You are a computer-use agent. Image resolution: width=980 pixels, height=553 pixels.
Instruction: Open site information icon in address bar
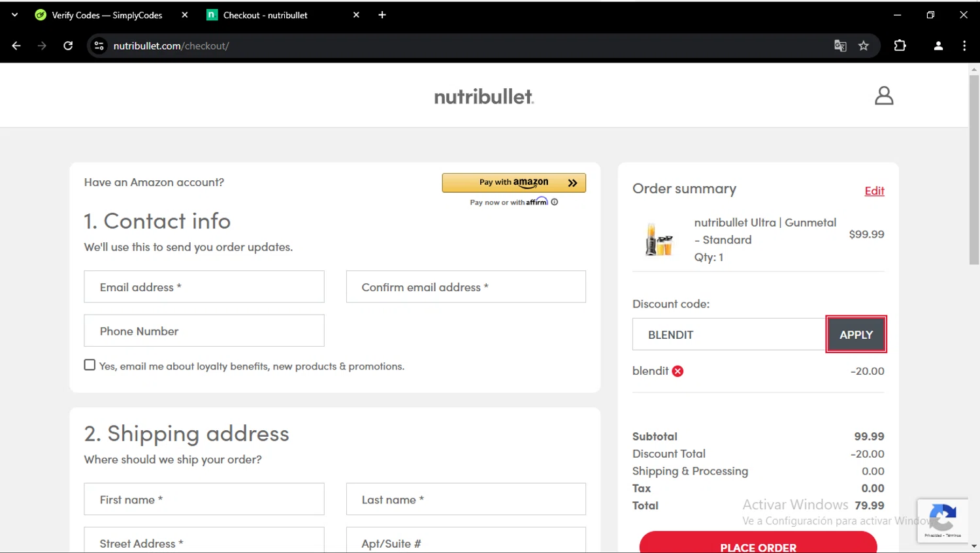pos(99,46)
